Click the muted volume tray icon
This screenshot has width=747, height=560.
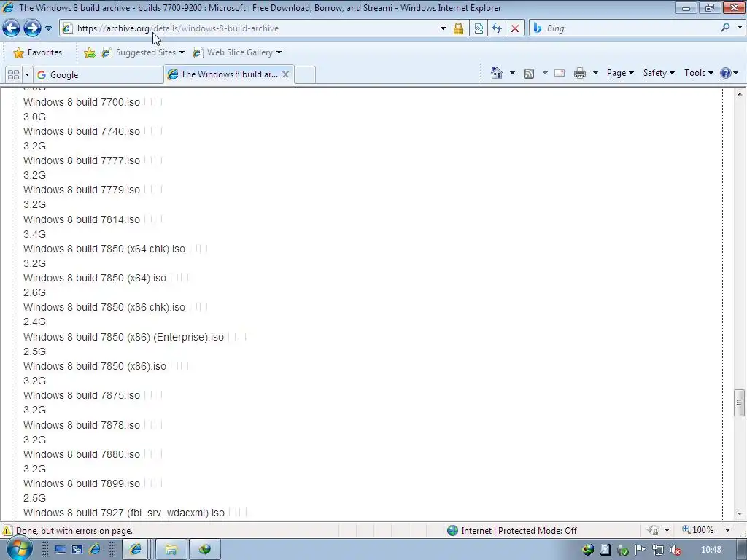pyautogui.click(x=675, y=550)
